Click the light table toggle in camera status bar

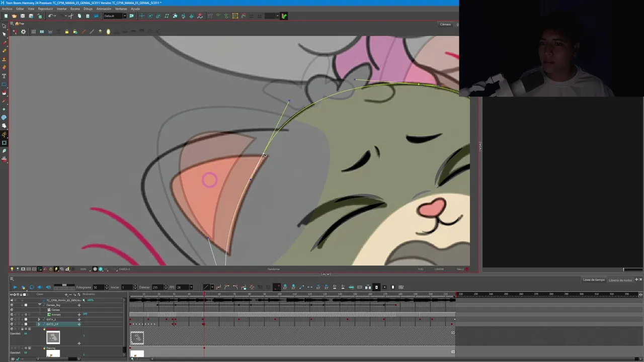pyautogui.click(x=12, y=269)
